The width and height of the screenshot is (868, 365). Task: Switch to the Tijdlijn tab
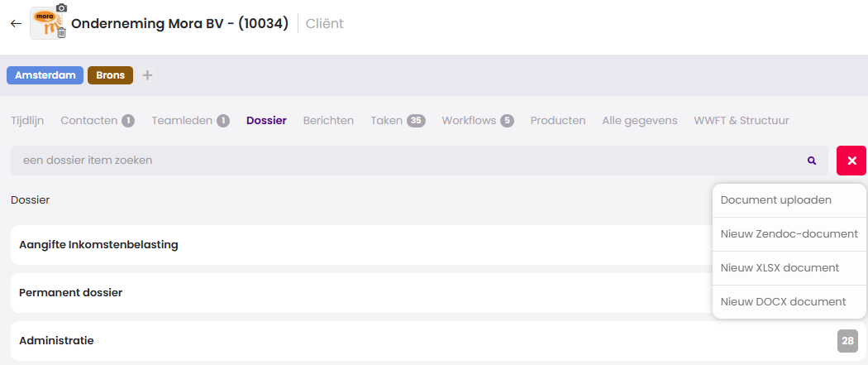coord(27,121)
